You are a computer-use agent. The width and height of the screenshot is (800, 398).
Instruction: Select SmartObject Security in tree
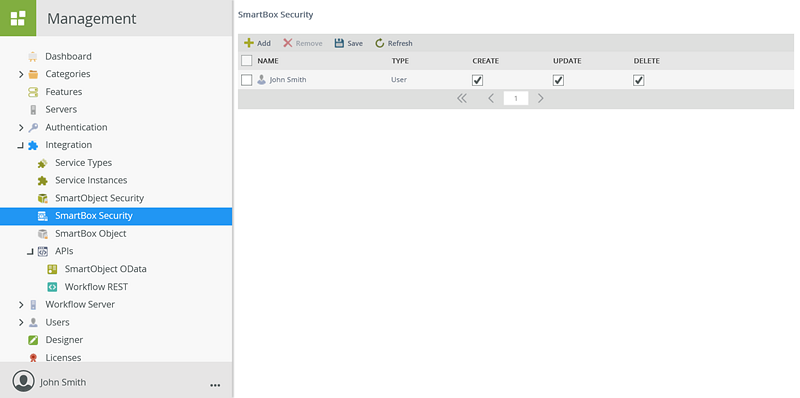(99, 198)
